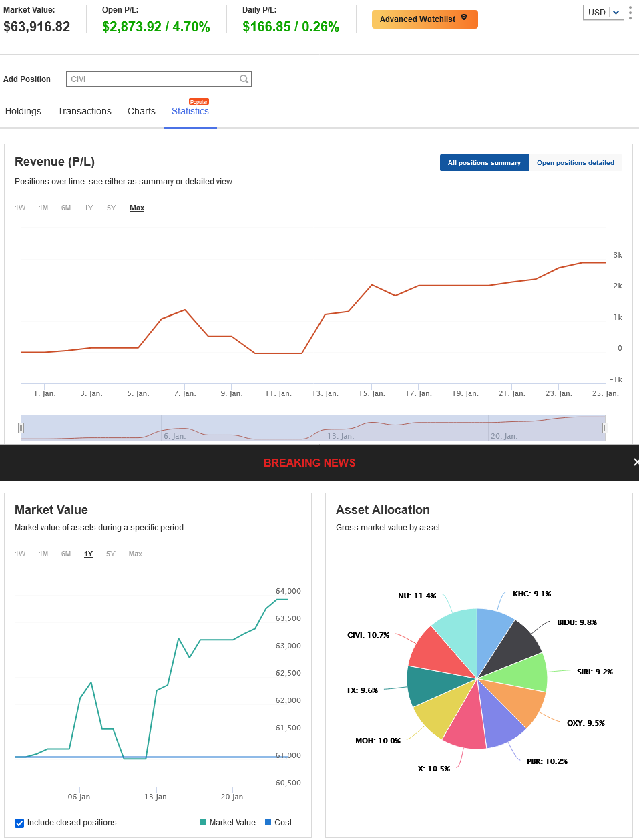This screenshot has height=840, width=639.
Task: Select All positions summary view
Action: pos(484,163)
